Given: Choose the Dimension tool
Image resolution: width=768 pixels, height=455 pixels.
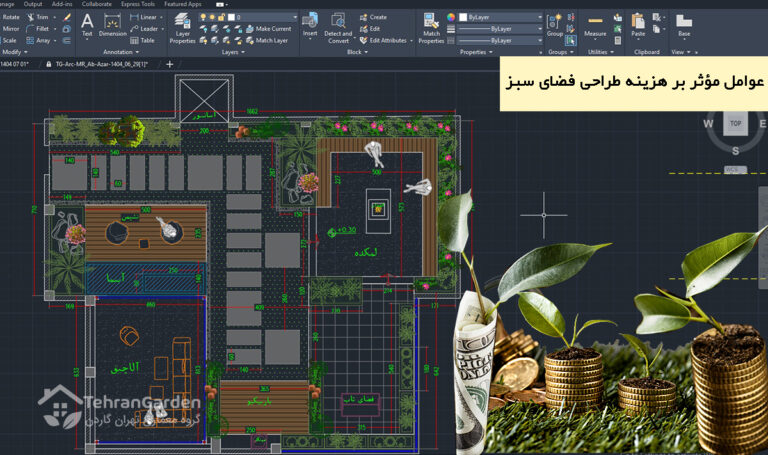Looking at the screenshot, I should (x=113, y=25).
